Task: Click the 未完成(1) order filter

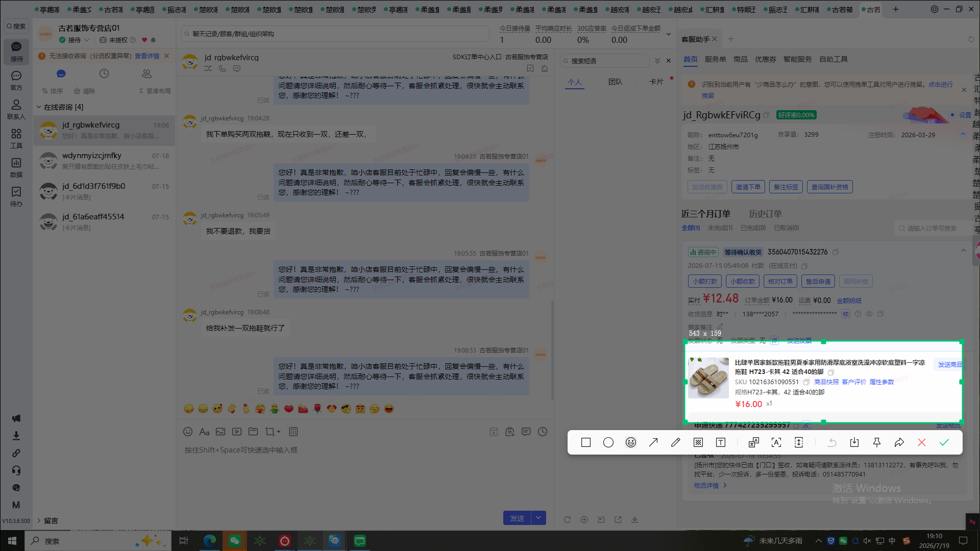Action: 720,228
